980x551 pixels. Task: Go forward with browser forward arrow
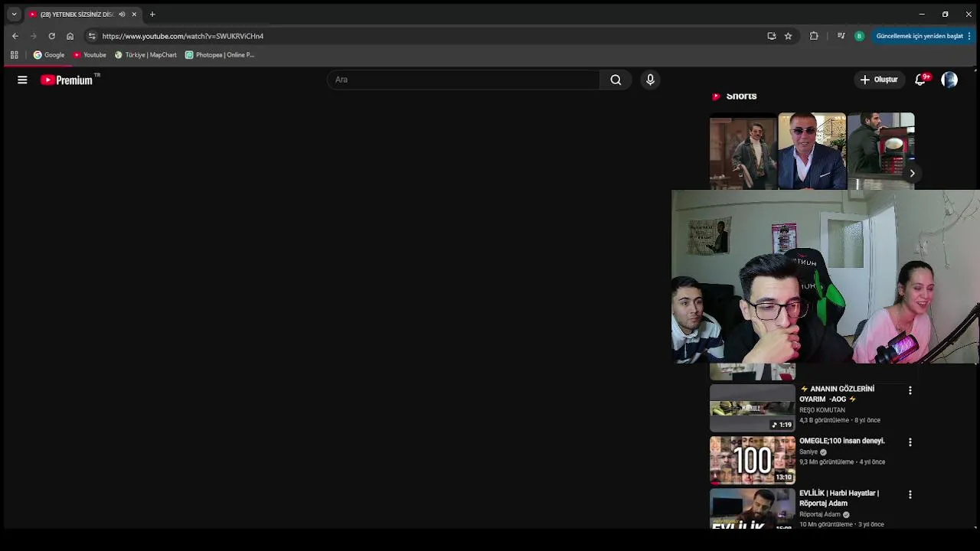click(x=33, y=36)
